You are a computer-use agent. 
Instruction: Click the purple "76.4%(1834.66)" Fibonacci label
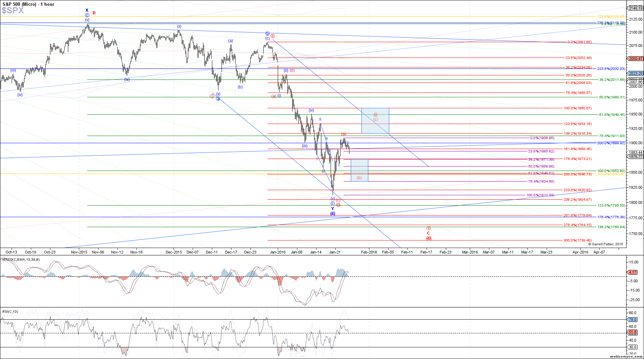541,182
